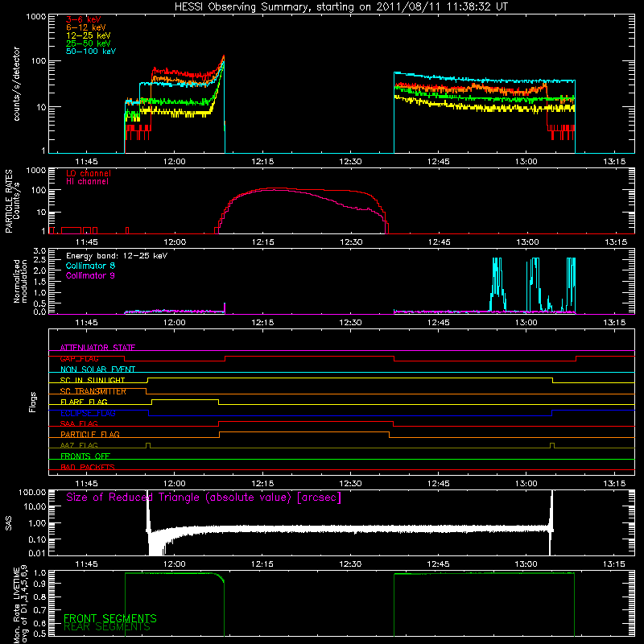Click the ATTENUATOR_STATE flag label
Screen dimensions: 644x644
pyautogui.click(x=97, y=348)
